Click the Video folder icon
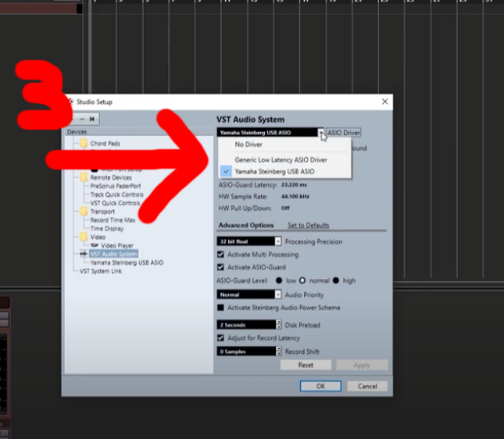 pos(84,237)
